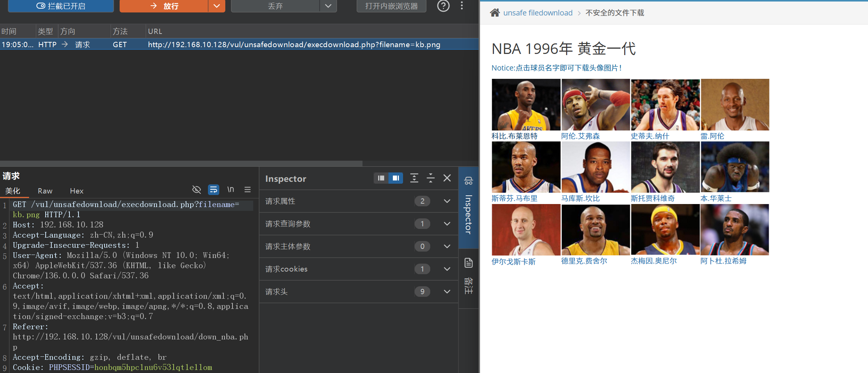Screen dimensions: 868x373
Task: Switch to the Hex tab
Action: (77, 191)
